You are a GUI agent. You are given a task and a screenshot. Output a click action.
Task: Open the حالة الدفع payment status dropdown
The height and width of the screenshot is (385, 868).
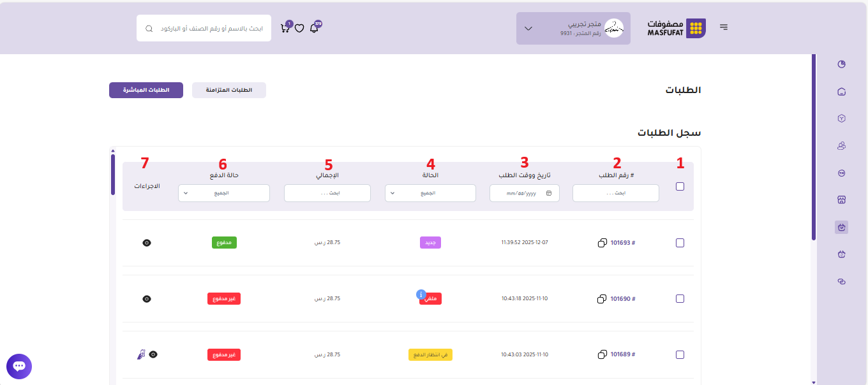pyautogui.click(x=223, y=193)
